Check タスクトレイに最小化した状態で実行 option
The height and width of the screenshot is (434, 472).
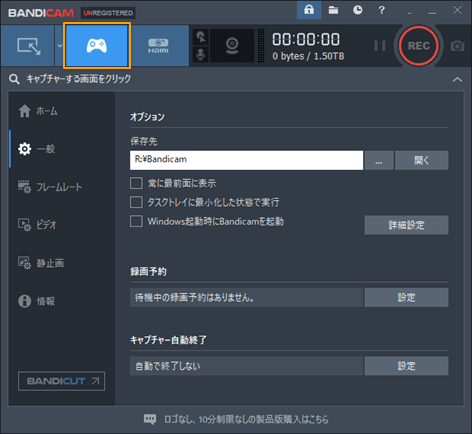pos(136,202)
